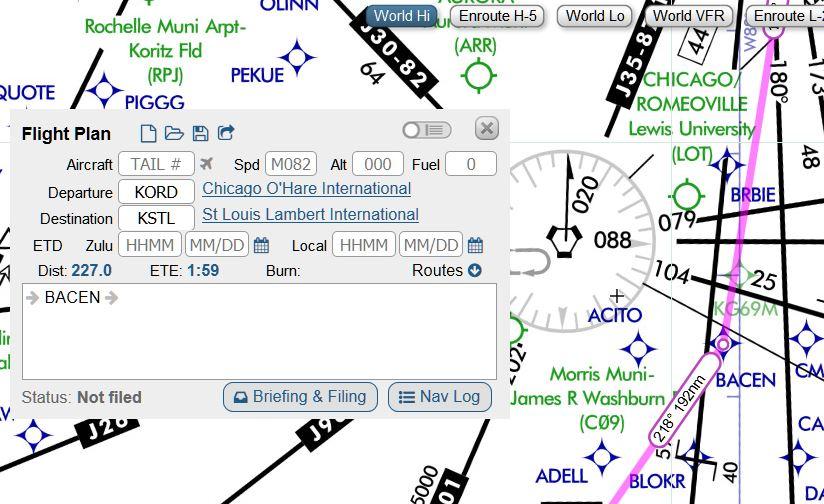Click the BACEN waypoint in route box
The width and height of the screenshot is (824, 504).
[72, 297]
